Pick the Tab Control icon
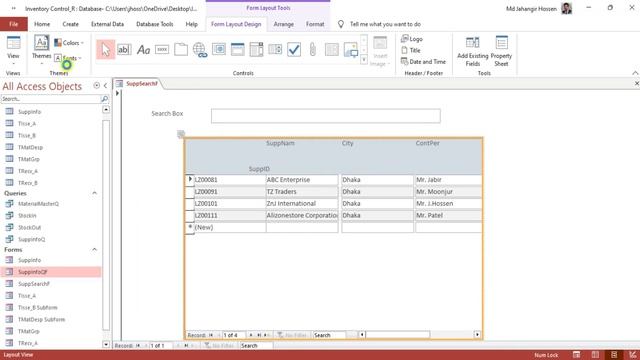The image size is (640, 360). pos(181,50)
